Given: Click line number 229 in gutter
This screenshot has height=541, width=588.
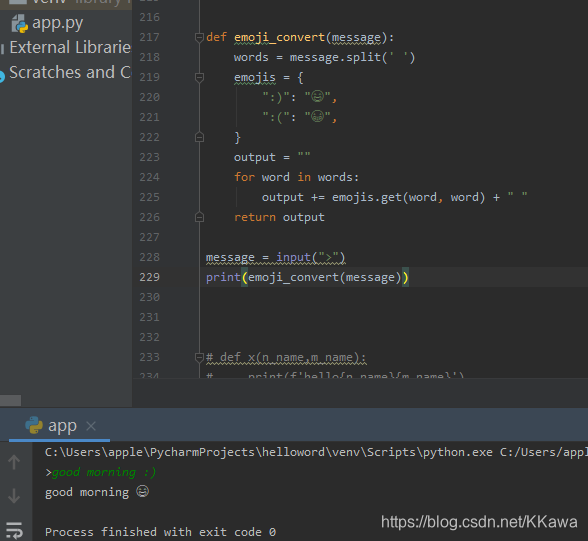Looking at the screenshot, I should (x=149, y=277).
